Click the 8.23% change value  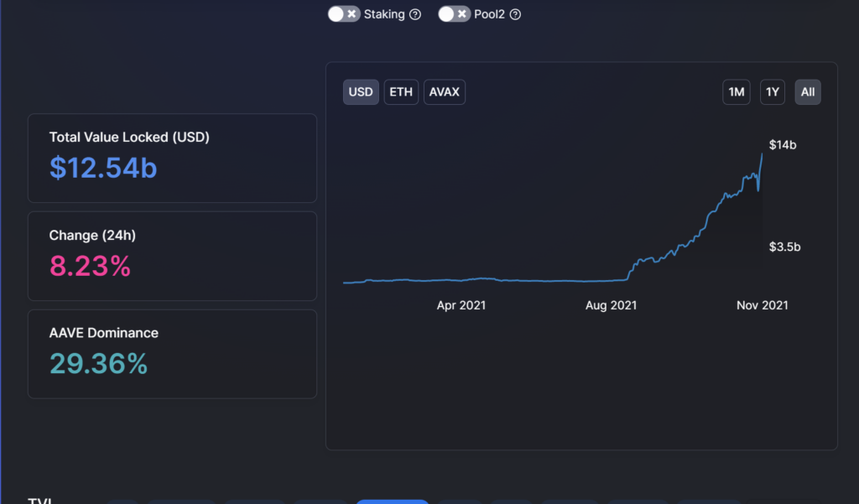click(x=90, y=266)
